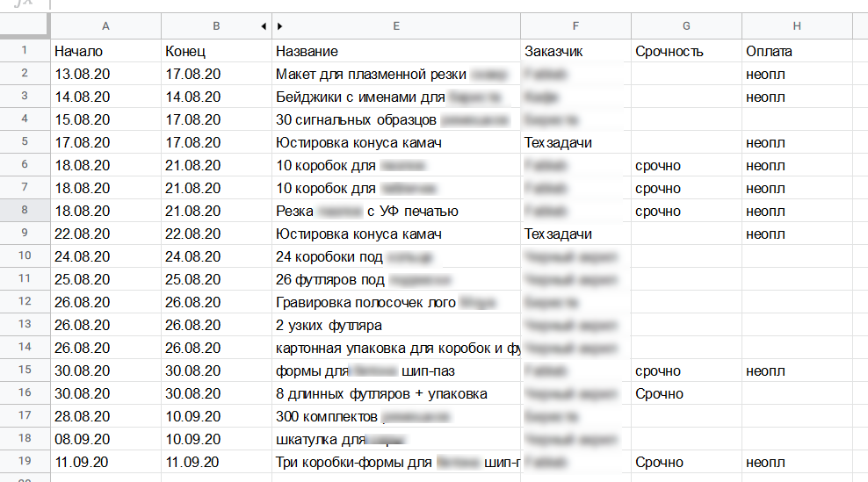Select the Срочность header cell
Image resolution: width=868 pixels, height=482 pixels.
686,51
